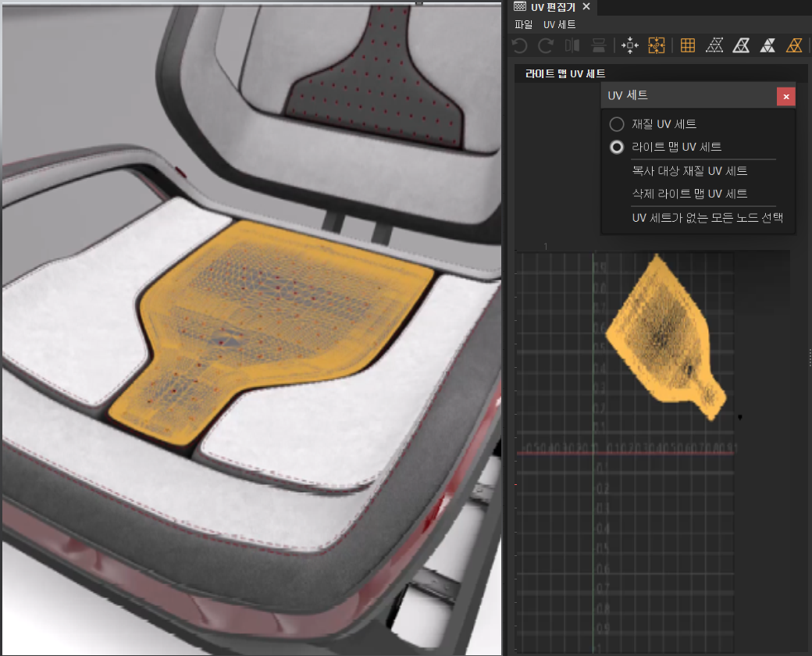Close the UV 세트 popup with red X
Viewport: 812px width, 656px height.
click(786, 96)
